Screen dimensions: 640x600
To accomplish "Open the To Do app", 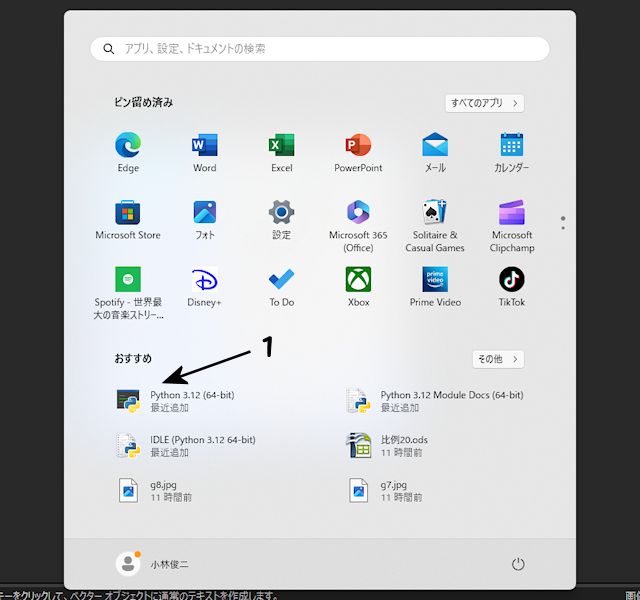I will pyautogui.click(x=281, y=287).
